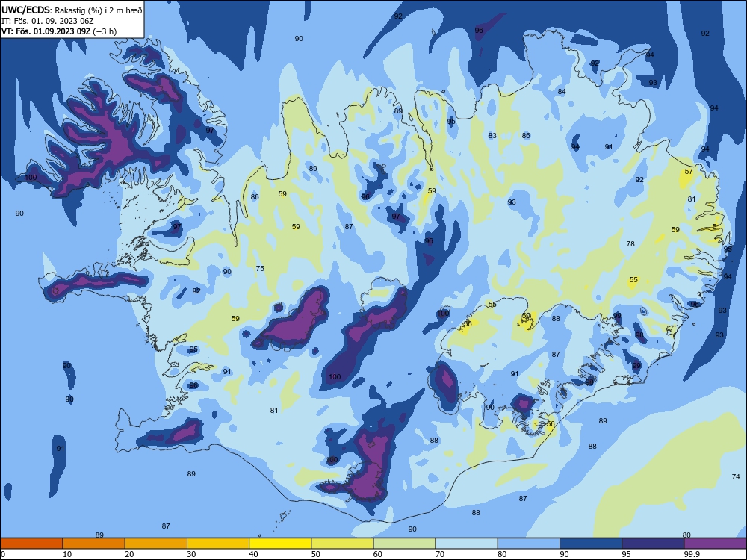Click the humidity value '74' over the sea
This screenshot has height=560, width=747.
click(x=736, y=476)
